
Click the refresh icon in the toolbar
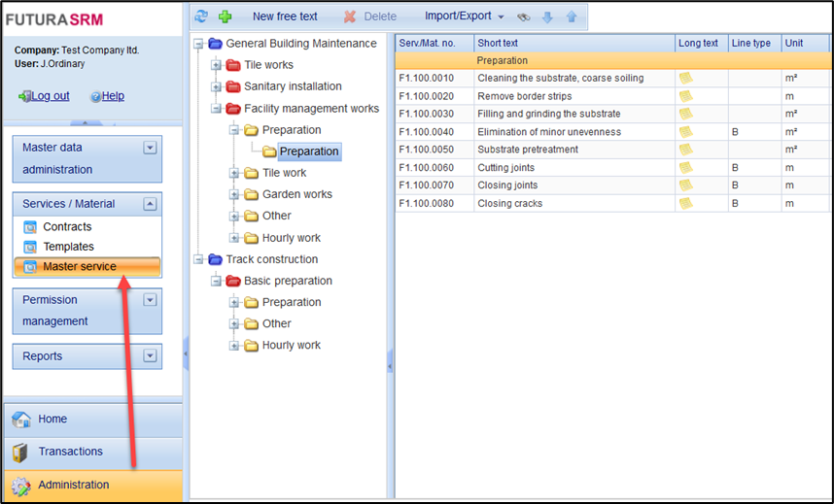201,17
